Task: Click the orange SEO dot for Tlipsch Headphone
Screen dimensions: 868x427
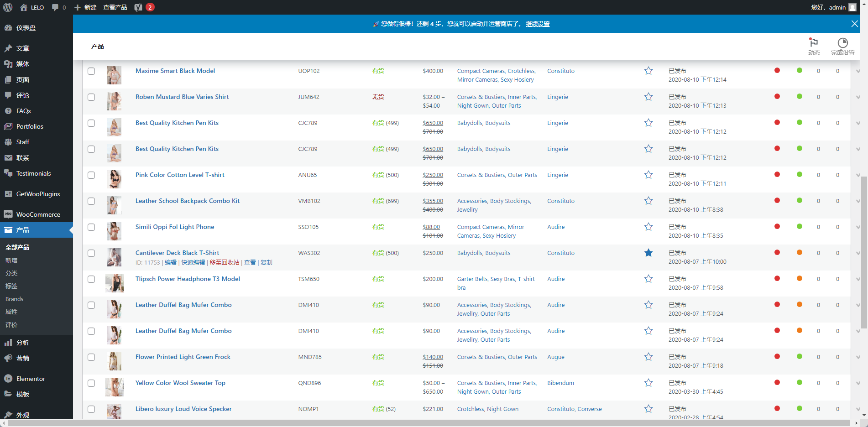Action: pyautogui.click(x=799, y=279)
